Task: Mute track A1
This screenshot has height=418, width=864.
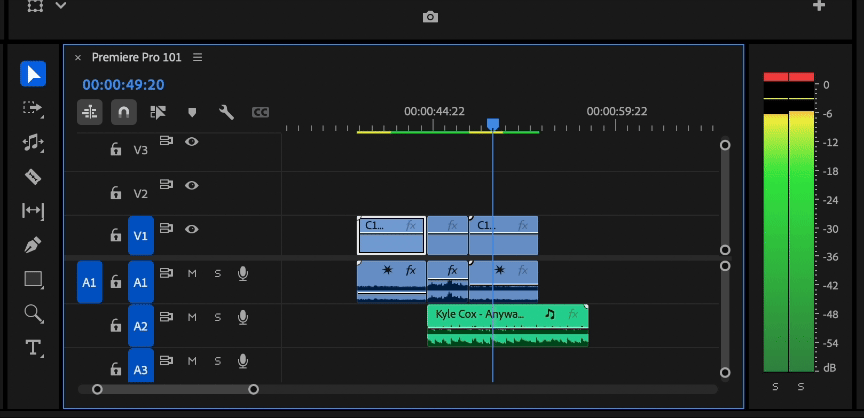Action: [x=192, y=273]
